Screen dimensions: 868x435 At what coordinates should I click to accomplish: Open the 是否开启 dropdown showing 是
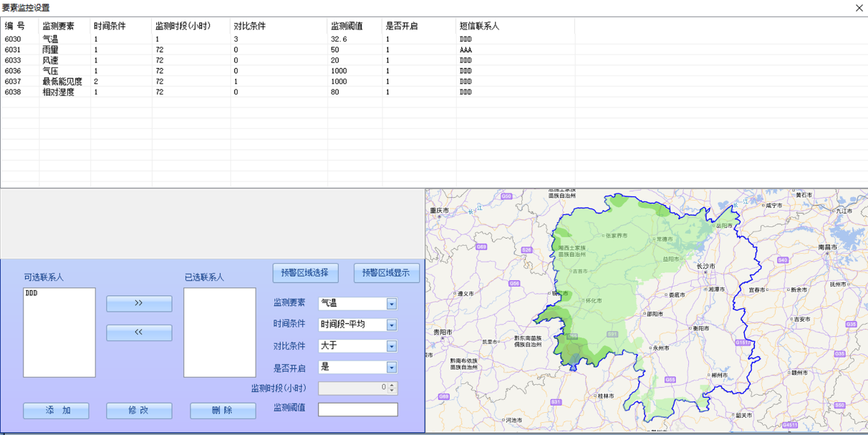391,367
